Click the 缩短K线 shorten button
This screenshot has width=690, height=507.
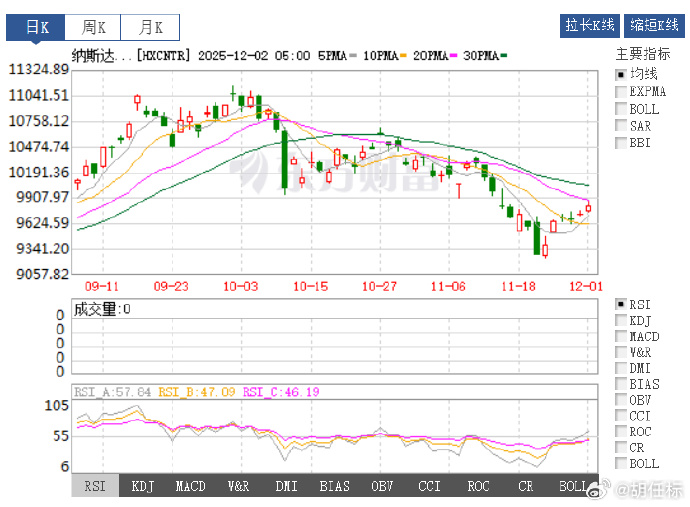coord(653,26)
